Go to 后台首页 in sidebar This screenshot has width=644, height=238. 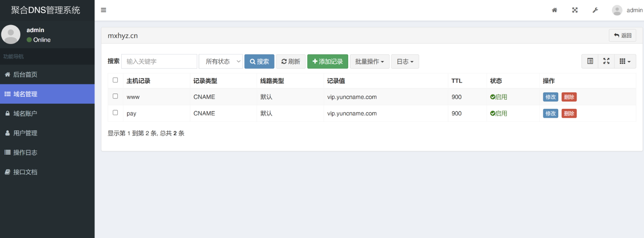click(47, 75)
